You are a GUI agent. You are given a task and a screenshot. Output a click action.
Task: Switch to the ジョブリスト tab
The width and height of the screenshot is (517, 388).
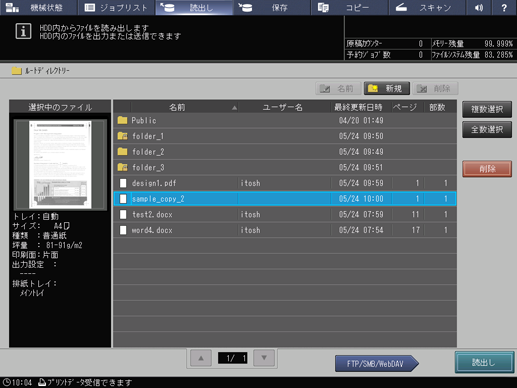point(116,7)
